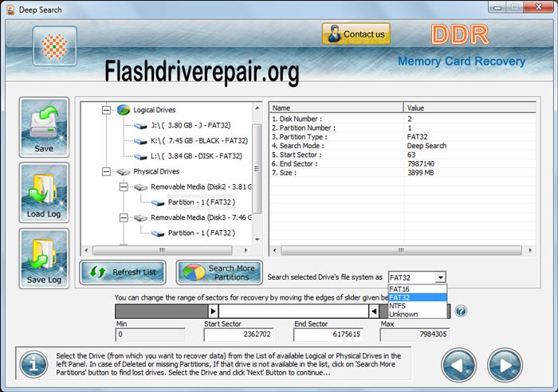Screen dimensions: 558x392
Task: Click the details horizontal scrollbar right arrow
Action: [530, 250]
